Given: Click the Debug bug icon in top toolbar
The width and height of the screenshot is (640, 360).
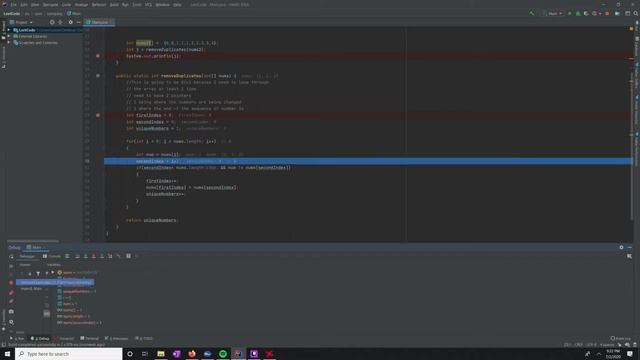Looking at the screenshot, I should pyautogui.click(x=578, y=13).
